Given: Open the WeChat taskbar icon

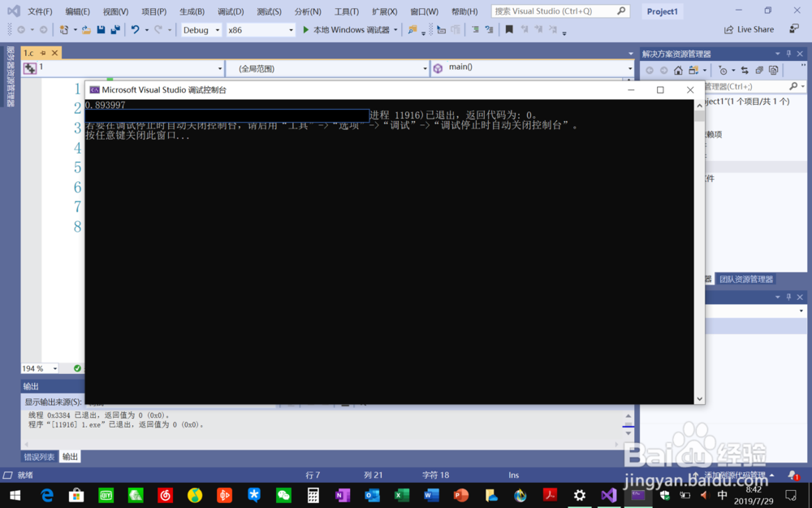Looking at the screenshot, I should pyautogui.click(x=283, y=496).
